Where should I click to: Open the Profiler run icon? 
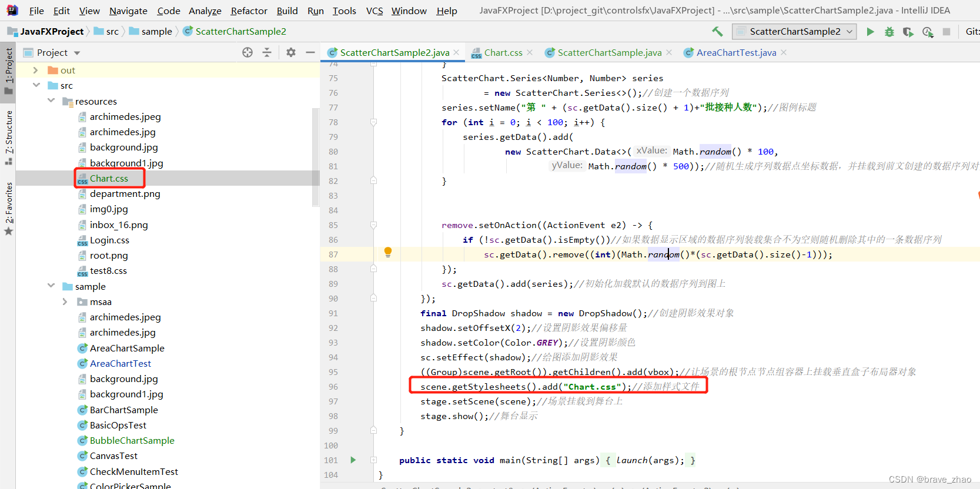928,32
